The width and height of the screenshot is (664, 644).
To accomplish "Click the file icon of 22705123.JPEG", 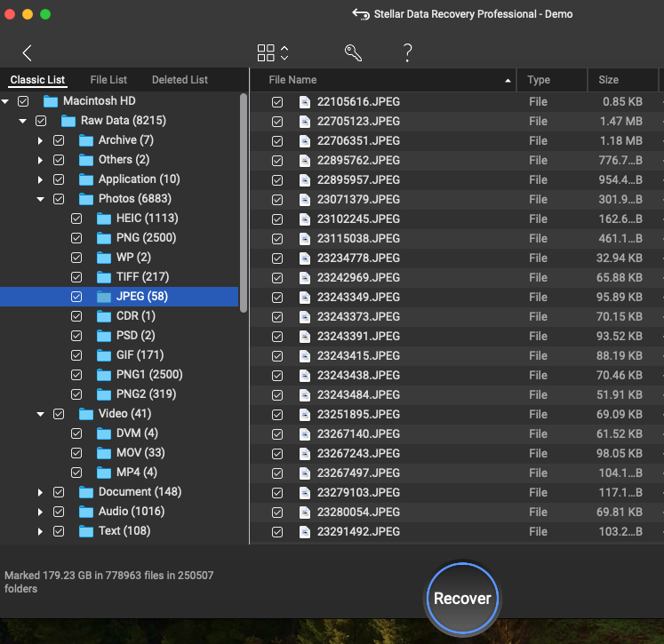I will coord(305,122).
